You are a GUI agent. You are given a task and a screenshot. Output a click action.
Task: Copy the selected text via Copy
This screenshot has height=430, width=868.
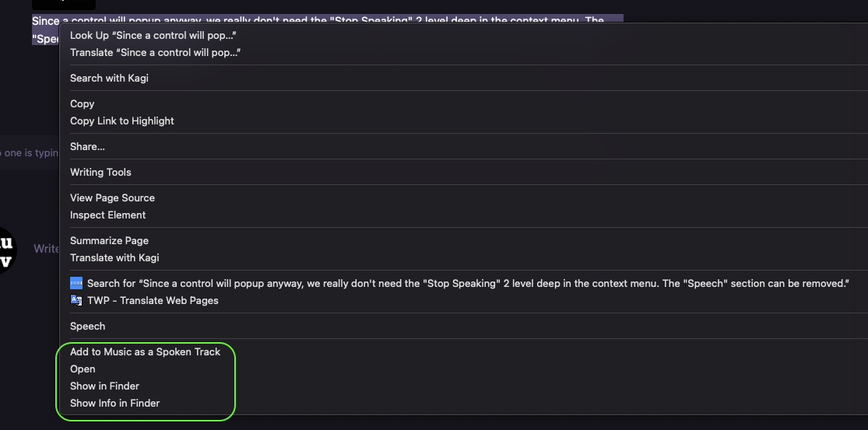click(x=83, y=104)
